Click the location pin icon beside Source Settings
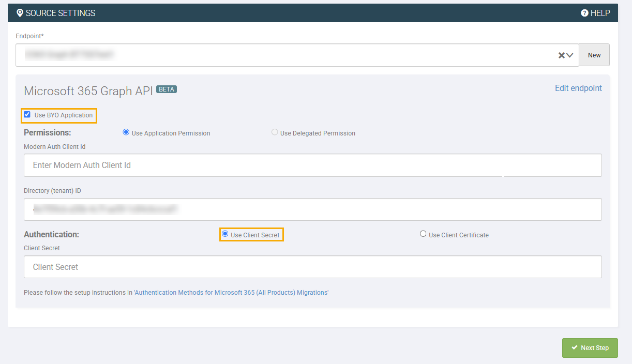Image resolution: width=632 pixels, height=364 pixels. tap(20, 13)
